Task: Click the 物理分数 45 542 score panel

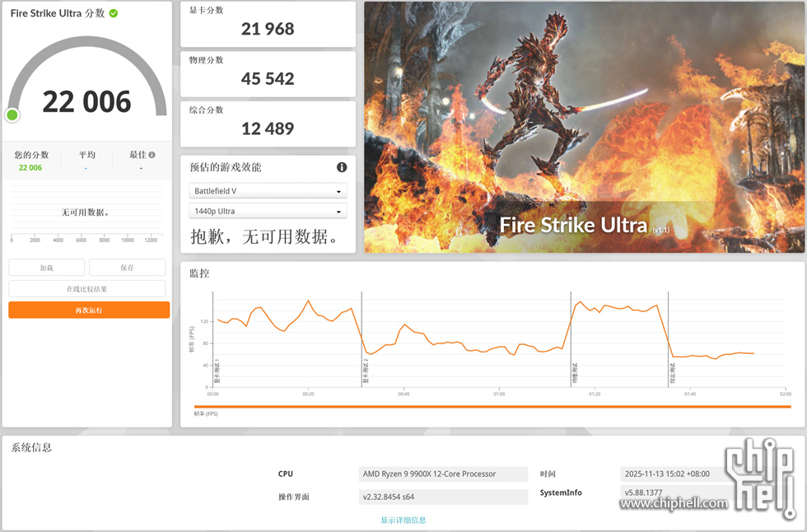Action: [x=268, y=73]
